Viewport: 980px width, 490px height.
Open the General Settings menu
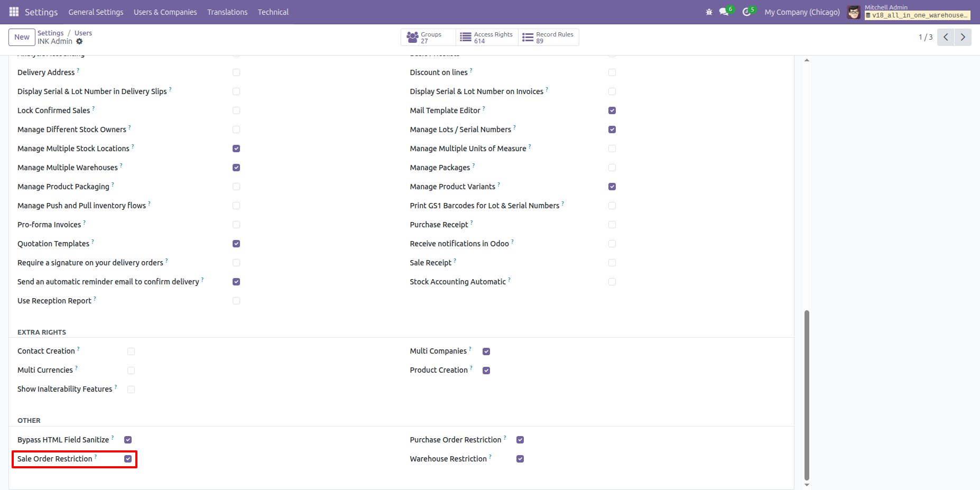tap(96, 12)
